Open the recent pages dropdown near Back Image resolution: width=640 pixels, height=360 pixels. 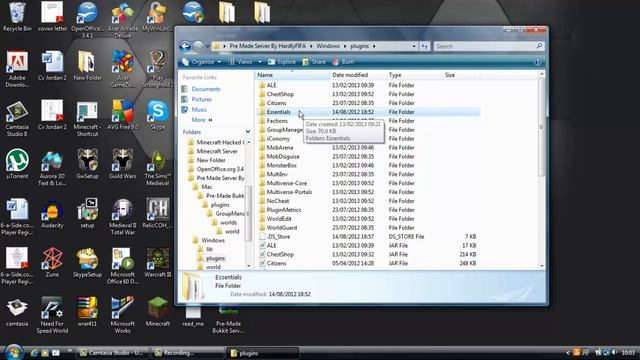pos(207,47)
